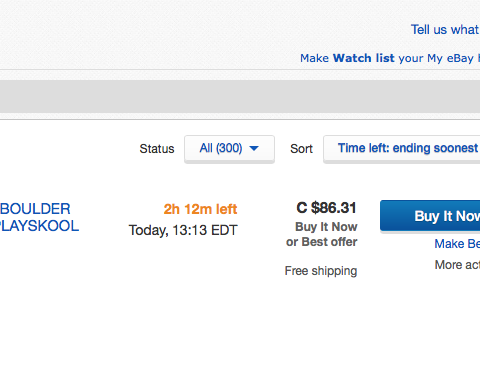This screenshot has width=480, height=369.
Task: Click the gray header bar
Action: (240, 96)
